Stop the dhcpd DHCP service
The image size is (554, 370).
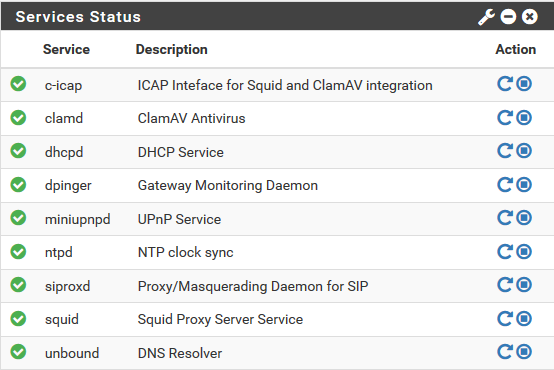[524, 151]
